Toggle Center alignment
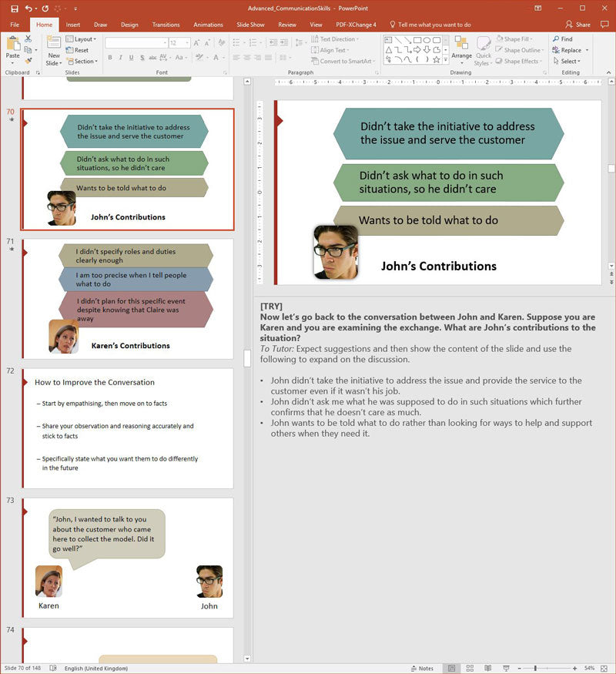Image resolution: width=616 pixels, height=674 pixels. (247, 57)
